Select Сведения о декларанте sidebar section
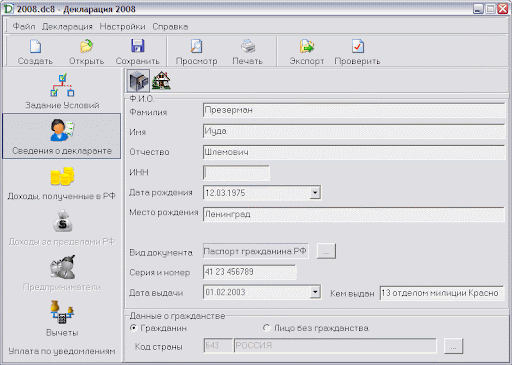The image size is (512, 365). [x=62, y=136]
